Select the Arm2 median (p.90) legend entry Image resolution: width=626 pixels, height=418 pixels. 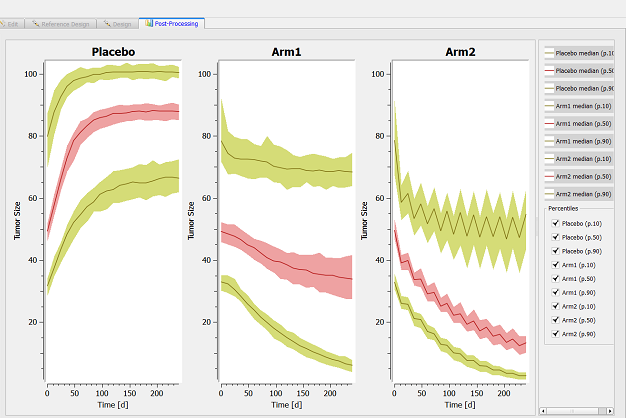pos(580,193)
